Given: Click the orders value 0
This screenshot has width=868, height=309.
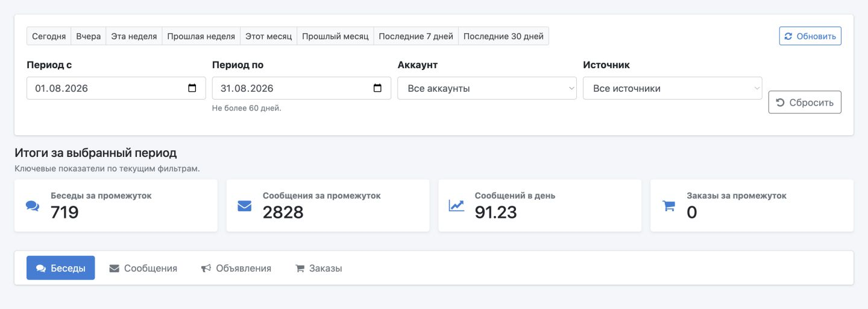Looking at the screenshot, I should (x=692, y=212).
